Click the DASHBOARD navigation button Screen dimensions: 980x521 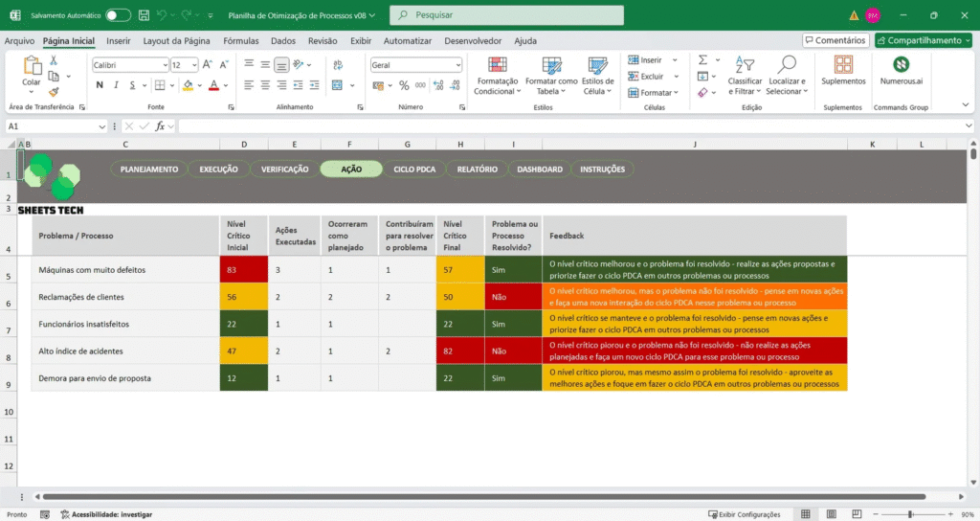click(x=540, y=170)
